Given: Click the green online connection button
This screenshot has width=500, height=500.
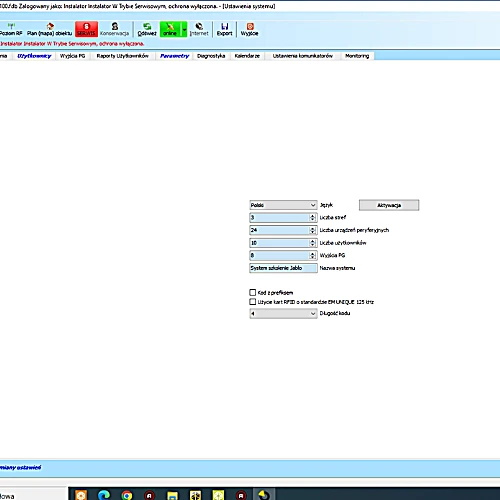Looking at the screenshot, I should (x=170, y=29).
